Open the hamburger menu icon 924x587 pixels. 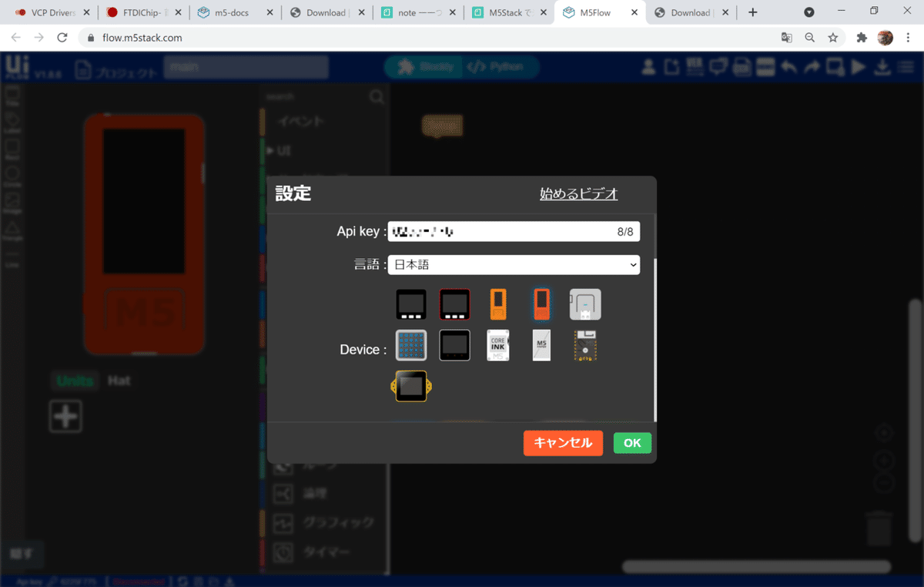[906, 68]
